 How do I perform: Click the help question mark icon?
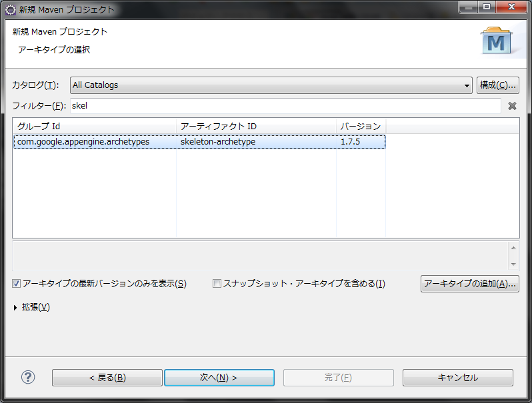[28, 377]
